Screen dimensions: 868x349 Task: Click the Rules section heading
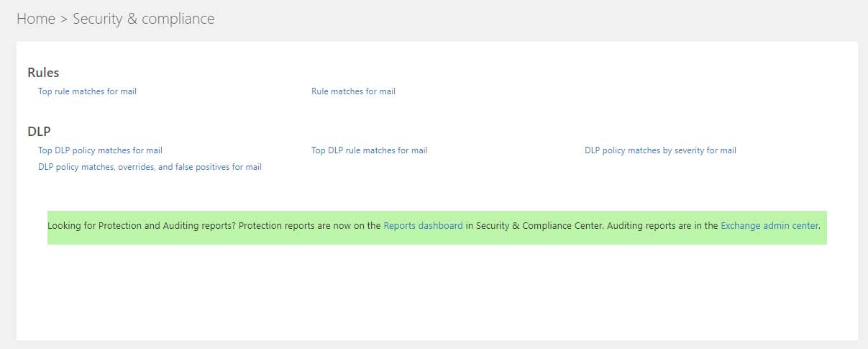pos(43,73)
